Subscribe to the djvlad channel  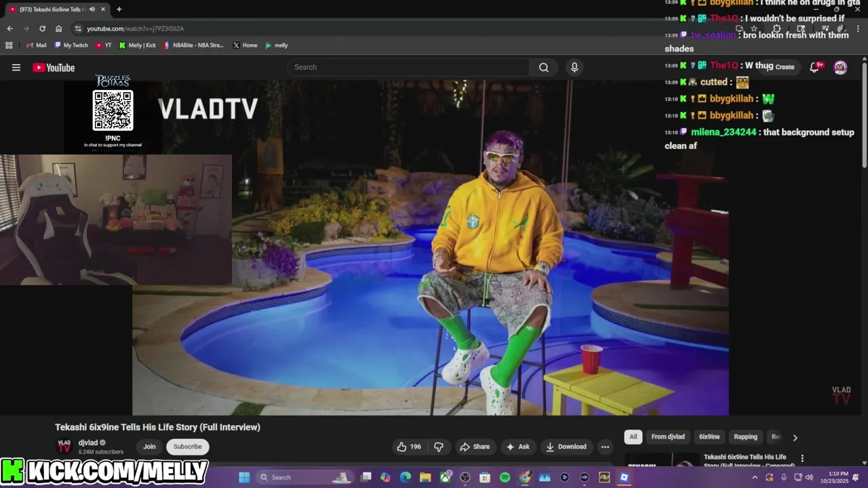[x=188, y=447]
